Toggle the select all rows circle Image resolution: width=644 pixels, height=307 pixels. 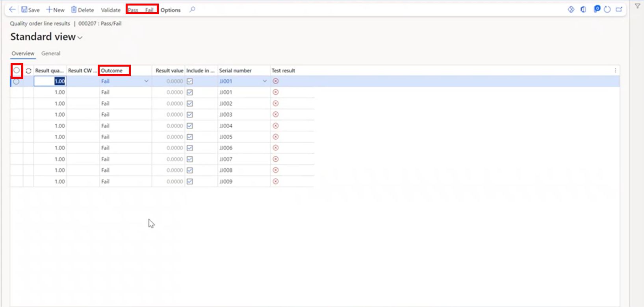click(x=17, y=71)
